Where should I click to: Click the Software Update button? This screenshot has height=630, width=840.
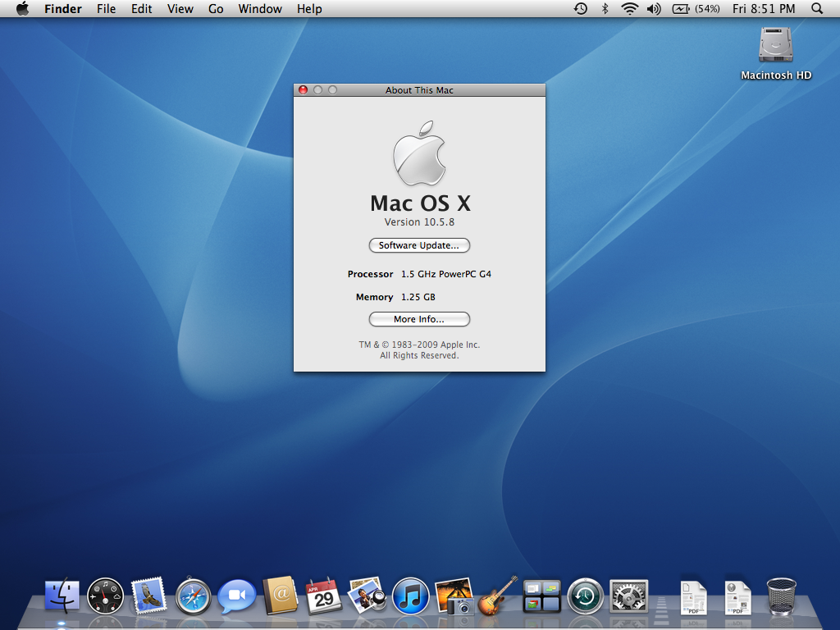coord(419,245)
